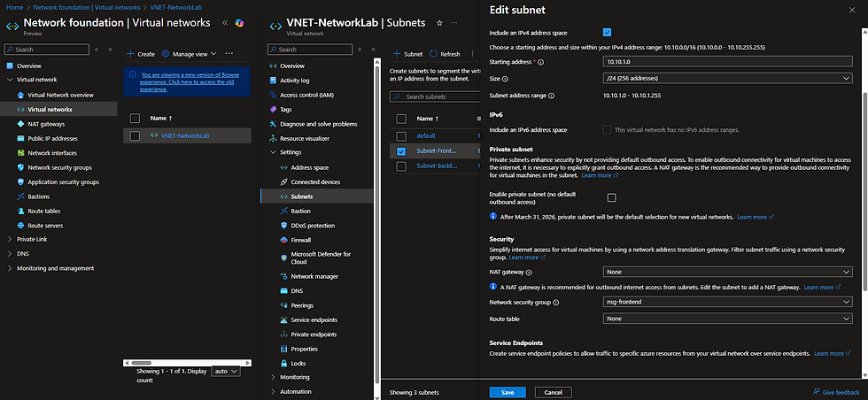
Task: Collapse the Settings section in VNET menu
Action: coord(273,153)
